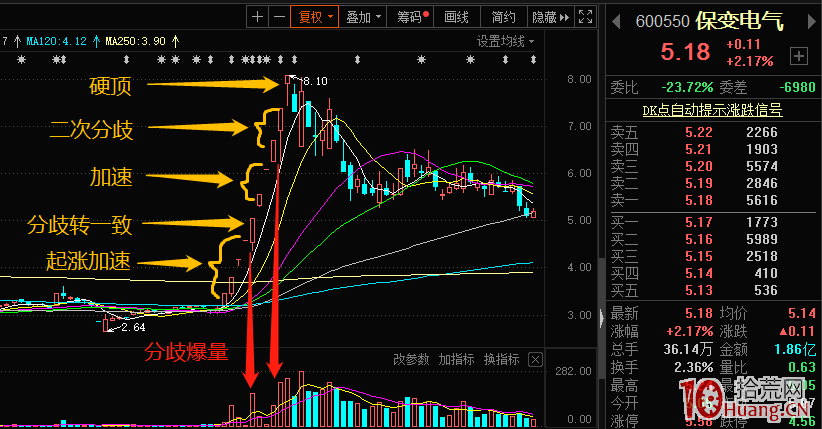The width and height of the screenshot is (822, 429).
Task: Click the 量比 value 0.63
Action: 802,367
